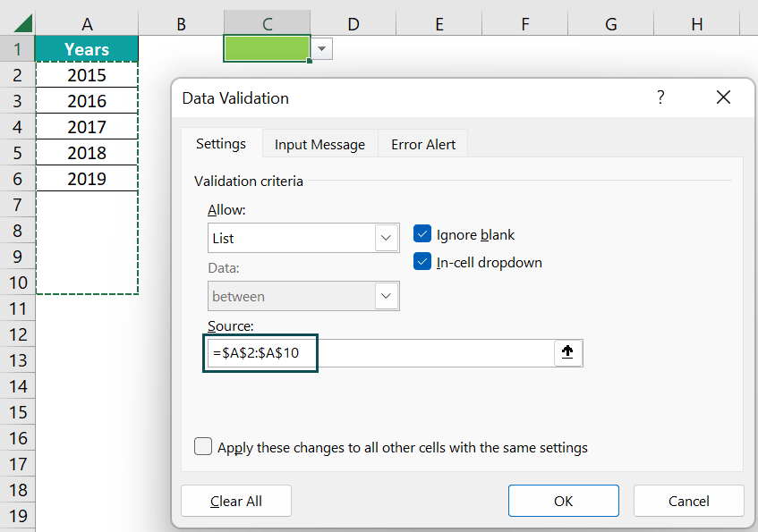
Task: Cancel the Data Validation dialog
Action: [688, 501]
